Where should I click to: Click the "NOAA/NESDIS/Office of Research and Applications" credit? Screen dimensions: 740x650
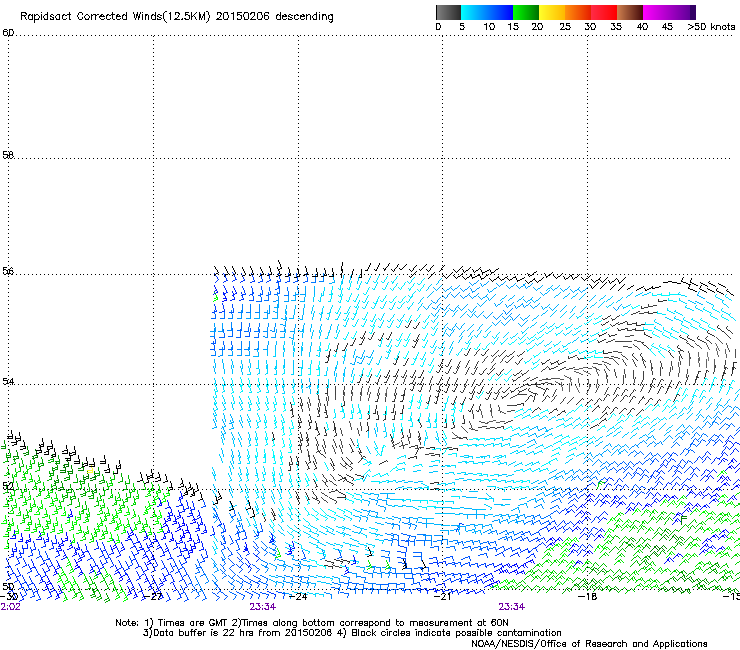pos(589,644)
